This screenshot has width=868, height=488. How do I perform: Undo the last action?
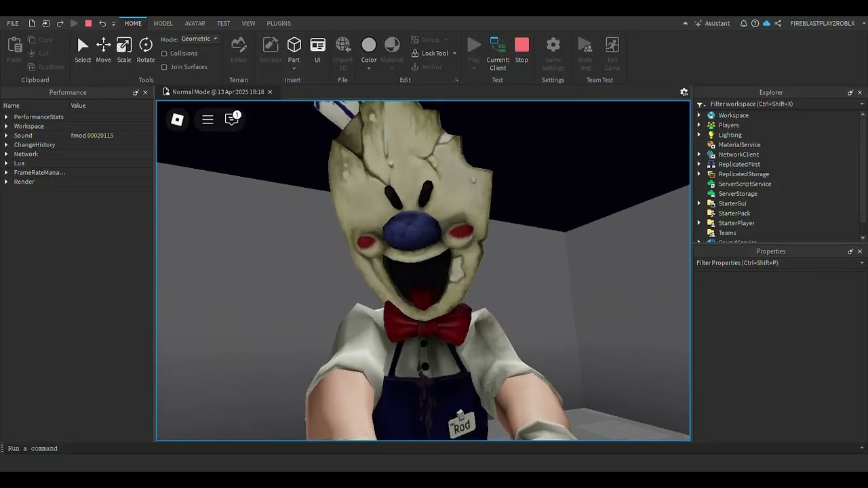102,23
